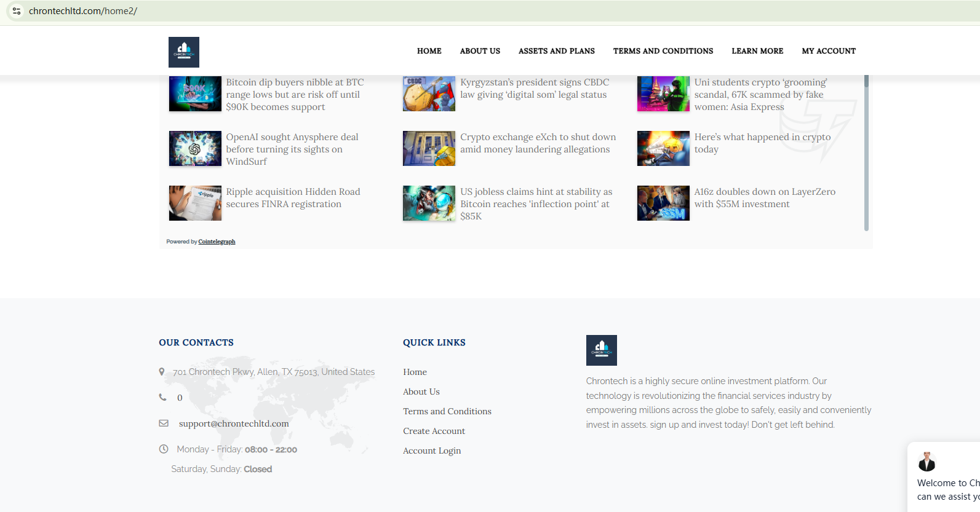
Task: Read Ripple acquisition Hidden Road headline
Action: [293, 198]
